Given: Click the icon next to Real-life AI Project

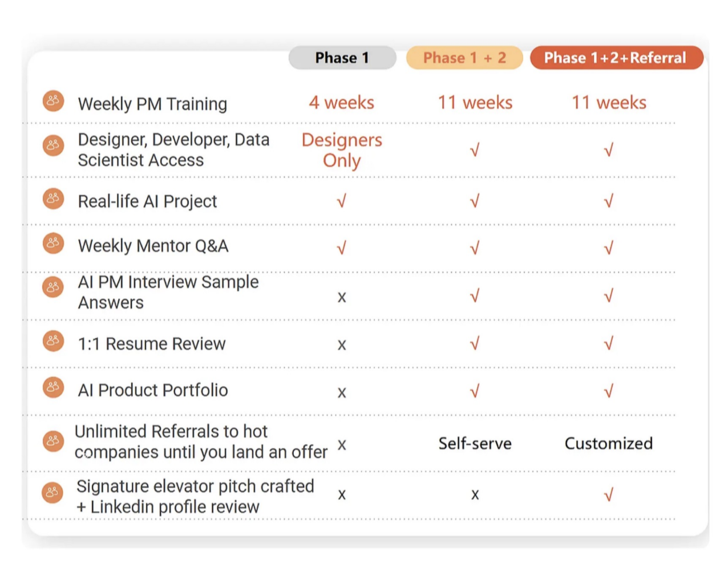Looking at the screenshot, I should 53,198.
